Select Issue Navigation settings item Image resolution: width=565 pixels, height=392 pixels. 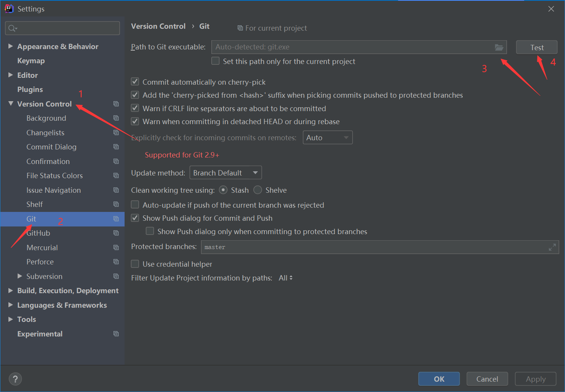(54, 190)
